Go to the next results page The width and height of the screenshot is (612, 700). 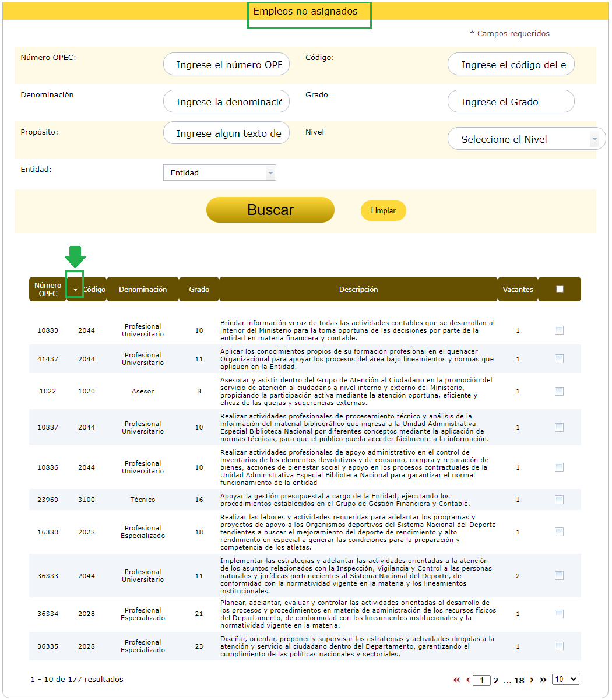click(x=532, y=680)
